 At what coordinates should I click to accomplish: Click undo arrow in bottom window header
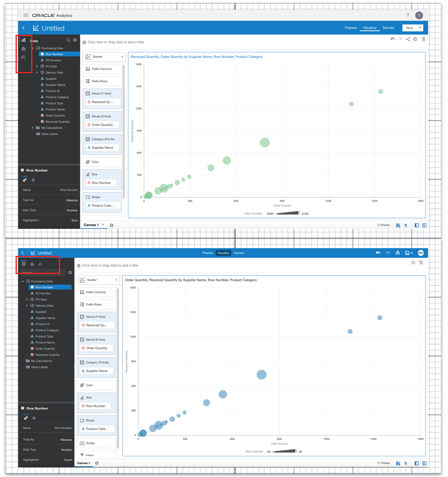378,253
